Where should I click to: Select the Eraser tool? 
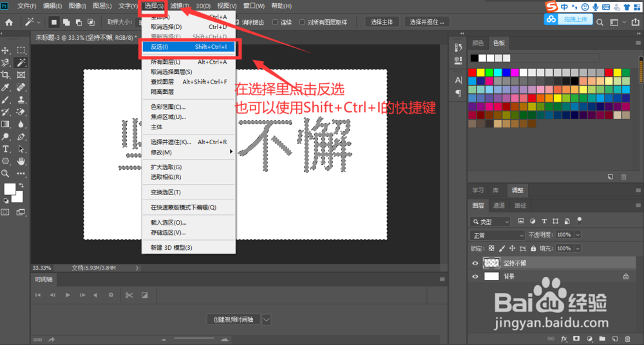point(21,112)
